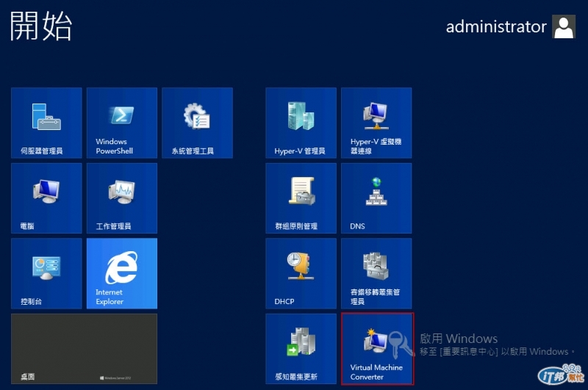Open the 群組原則管理 tile

(301, 198)
